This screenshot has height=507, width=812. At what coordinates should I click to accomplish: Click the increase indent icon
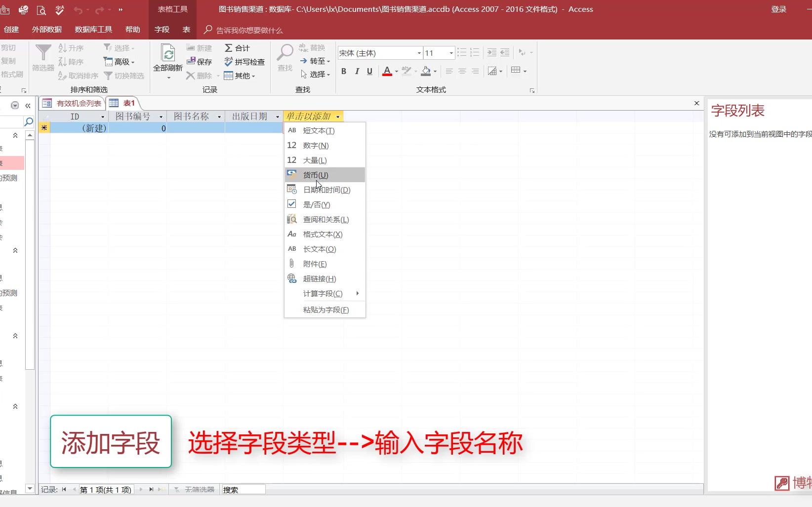[x=492, y=52]
